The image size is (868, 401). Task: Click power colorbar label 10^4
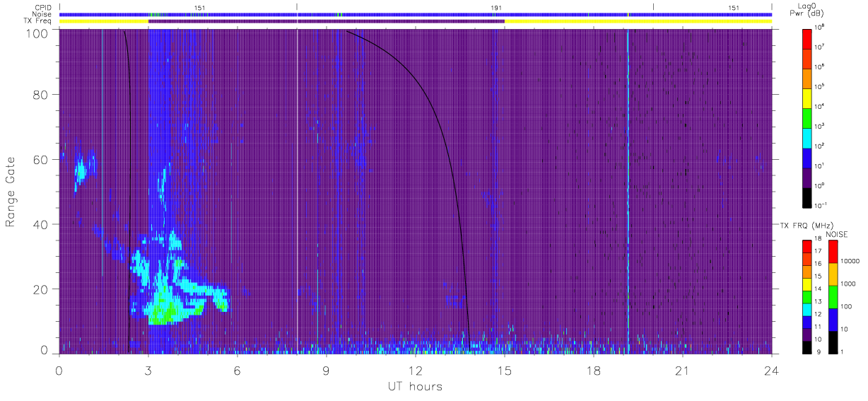[819, 105]
